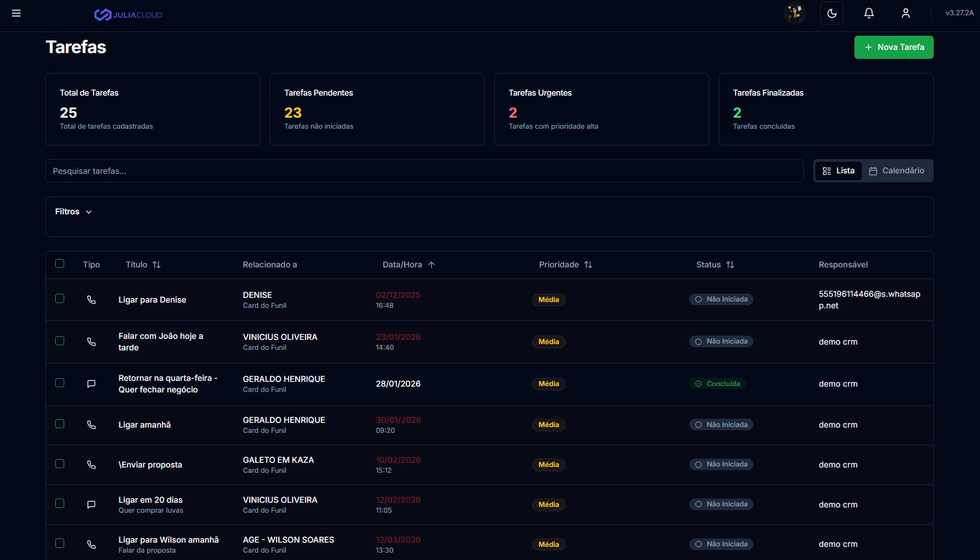Open the Tarefas Urgentes card
The height and width of the screenshot is (560, 980).
(601, 109)
